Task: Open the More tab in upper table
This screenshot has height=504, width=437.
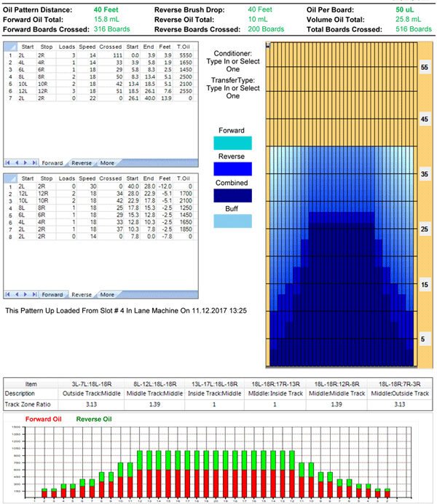Action: pyautogui.click(x=107, y=163)
